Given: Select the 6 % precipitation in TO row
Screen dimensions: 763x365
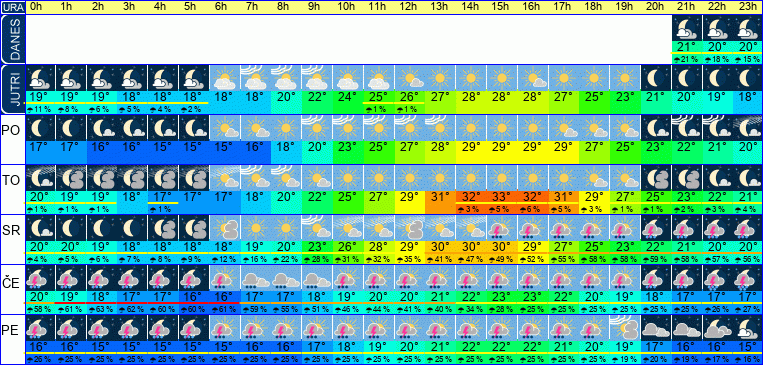Looking at the screenshot, I should [532, 209].
